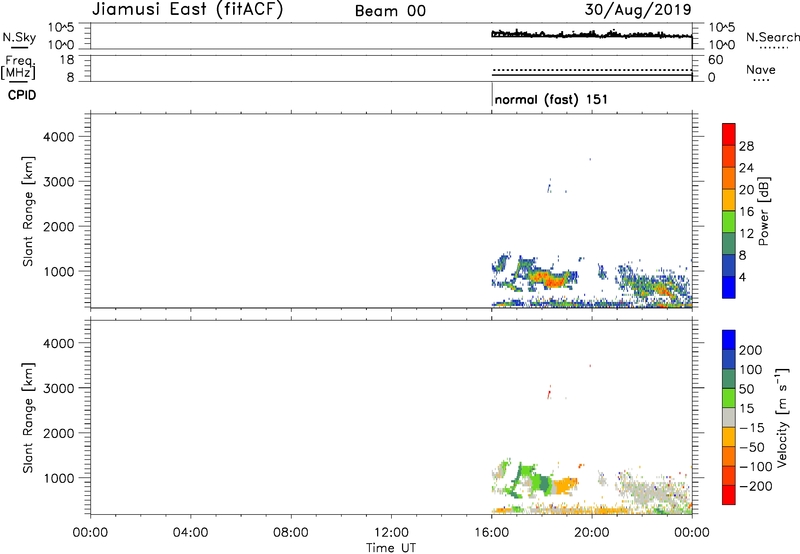Click the '20:00' time axis tick label

592,533
